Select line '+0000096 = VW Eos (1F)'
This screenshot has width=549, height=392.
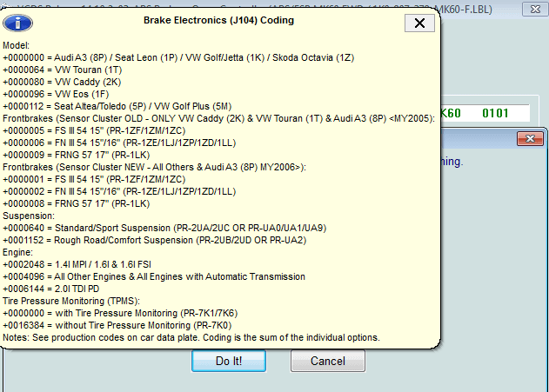point(56,95)
